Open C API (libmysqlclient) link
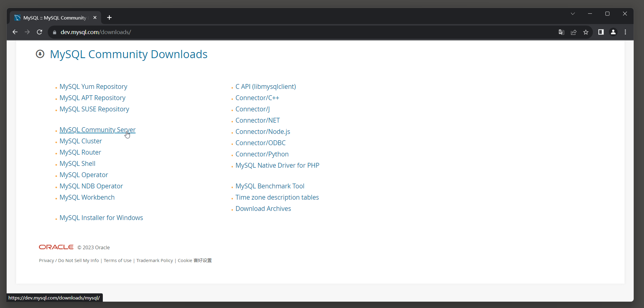644x308 pixels. tap(266, 86)
